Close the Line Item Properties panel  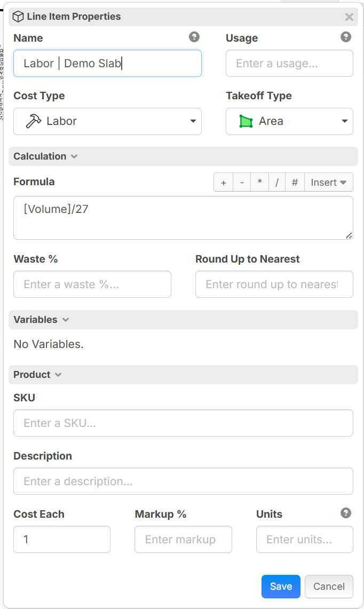tap(349, 17)
